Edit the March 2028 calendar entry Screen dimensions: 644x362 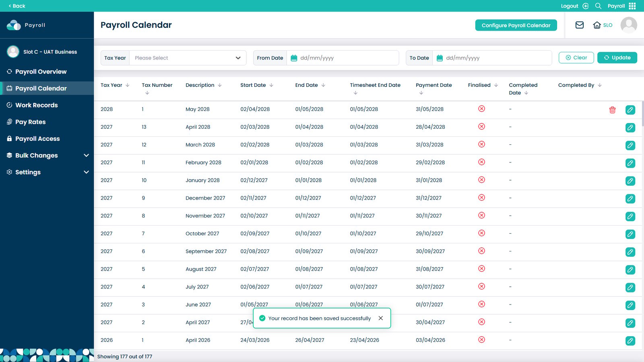pos(630,145)
